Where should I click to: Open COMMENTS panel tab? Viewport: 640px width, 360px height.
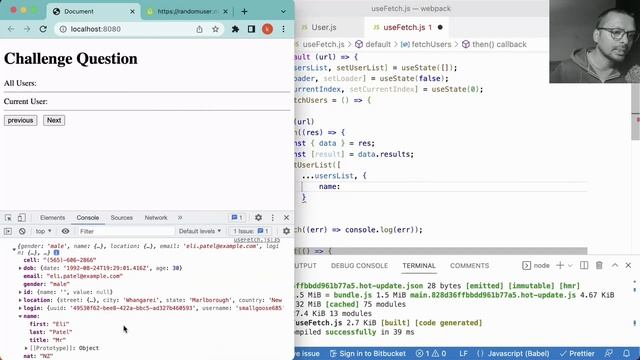click(x=469, y=266)
